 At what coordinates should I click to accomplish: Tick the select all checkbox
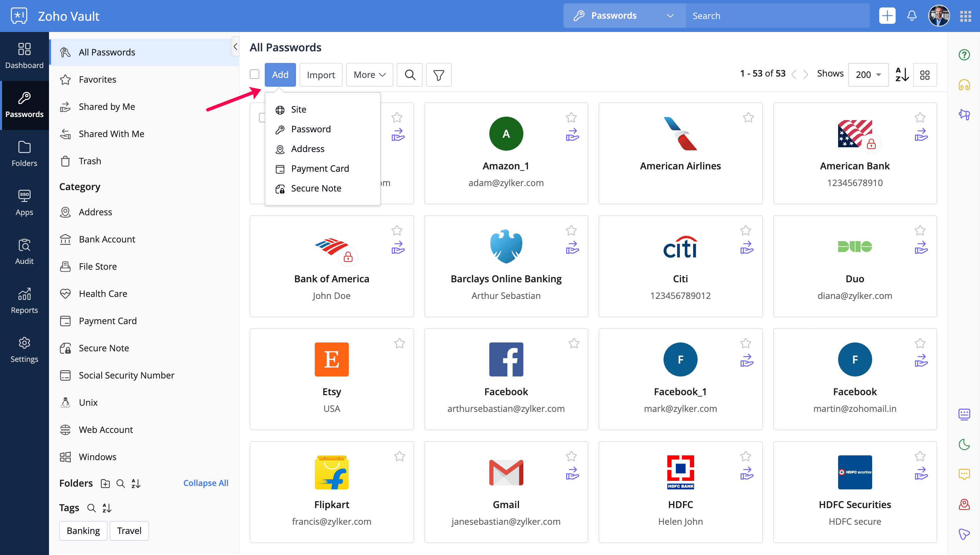(254, 74)
